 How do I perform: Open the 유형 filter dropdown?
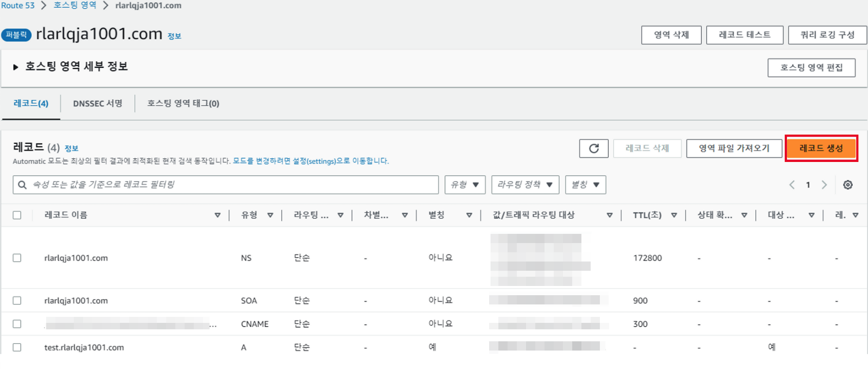pyautogui.click(x=465, y=185)
